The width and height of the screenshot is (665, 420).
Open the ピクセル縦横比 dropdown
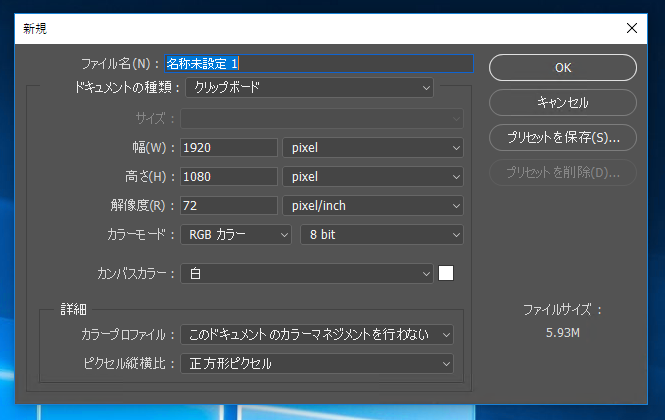click(x=317, y=363)
